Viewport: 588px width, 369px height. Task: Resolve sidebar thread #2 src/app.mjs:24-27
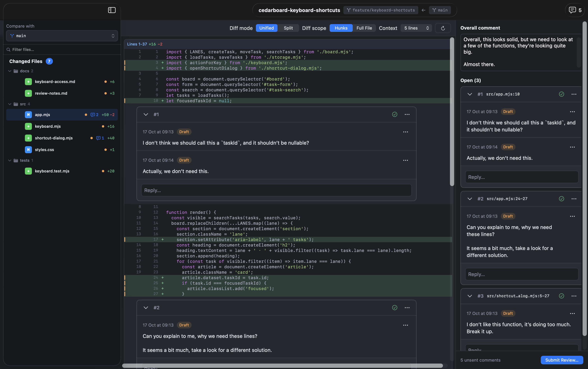pos(561,199)
